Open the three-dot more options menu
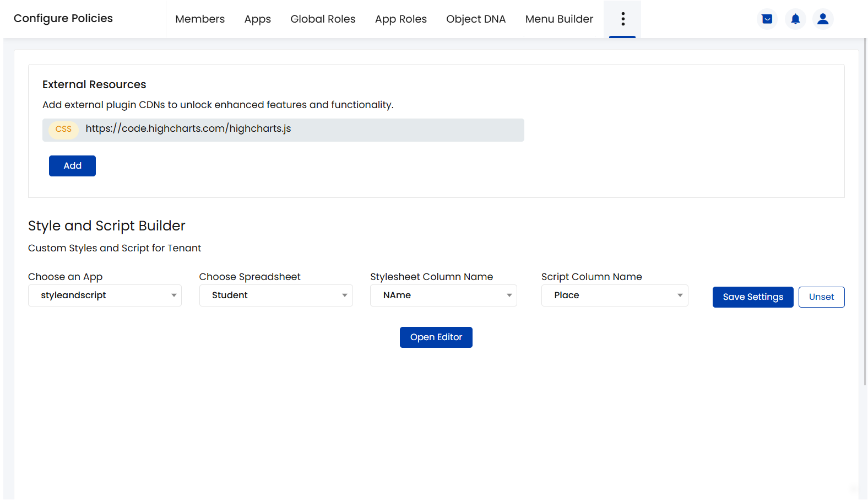The height and width of the screenshot is (500, 868). coord(622,19)
